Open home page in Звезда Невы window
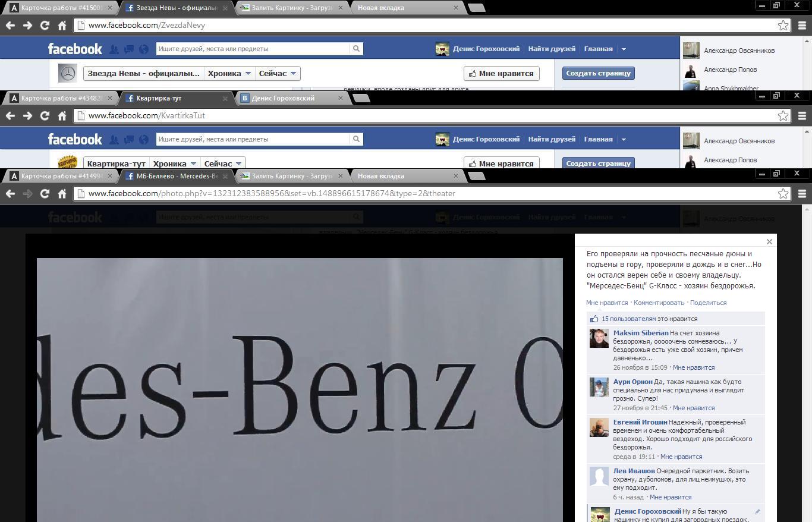This screenshot has width=812, height=522. [62, 26]
